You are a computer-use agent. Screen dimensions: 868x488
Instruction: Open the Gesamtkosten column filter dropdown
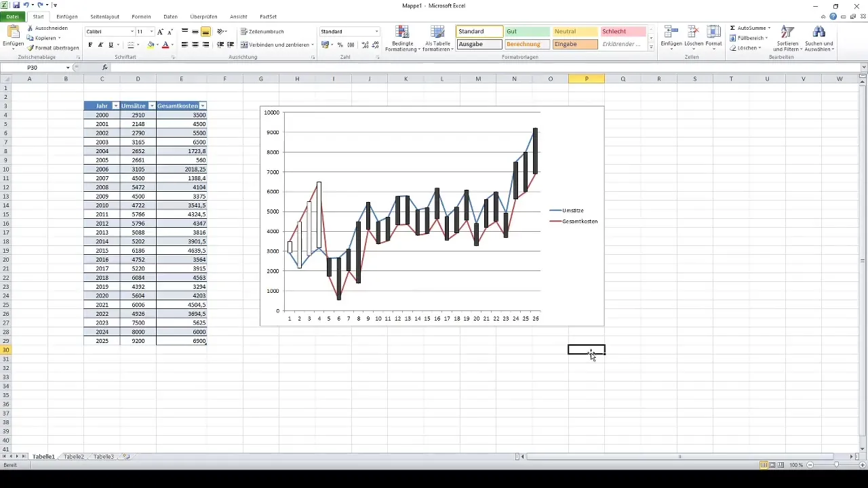[x=203, y=106]
